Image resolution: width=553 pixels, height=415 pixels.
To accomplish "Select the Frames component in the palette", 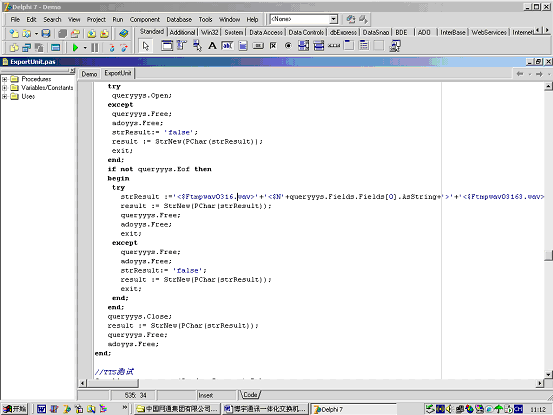I will (167, 45).
